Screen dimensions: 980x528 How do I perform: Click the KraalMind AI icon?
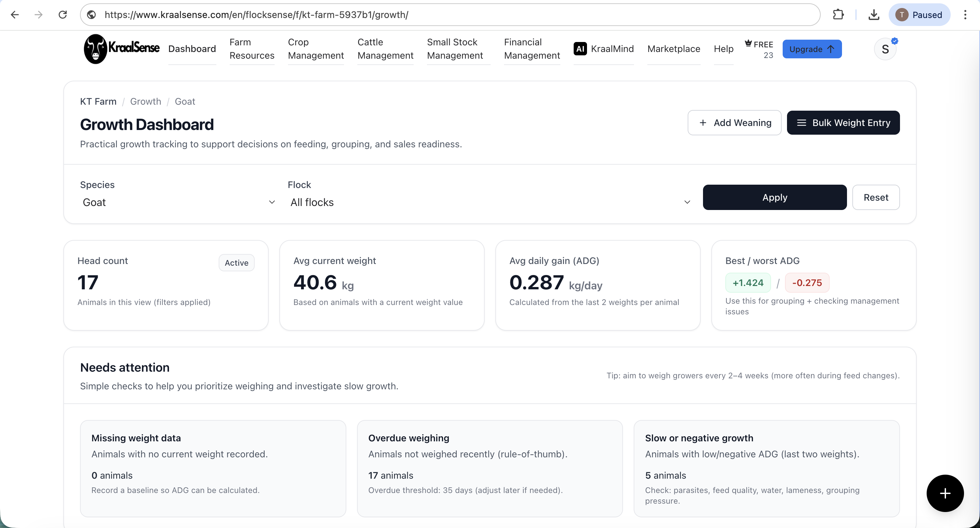pos(580,49)
